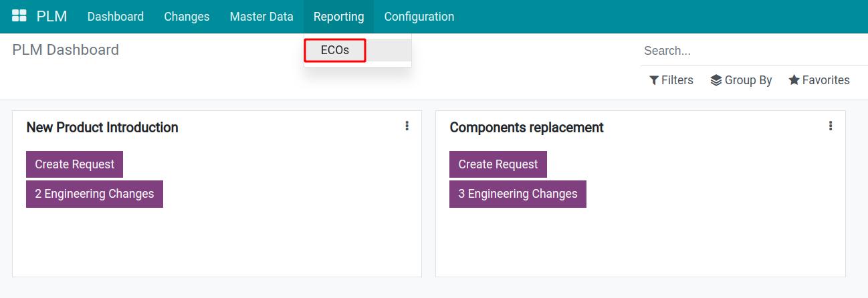Open kebab menu on New Product Introduction card
868x298 pixels.
pos(407,126)
